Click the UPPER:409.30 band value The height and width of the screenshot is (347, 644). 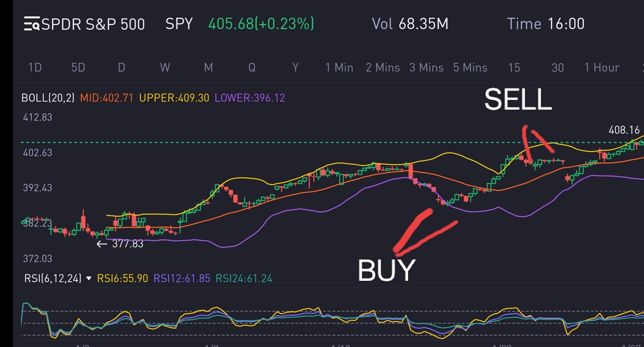(x=174, y=98)
